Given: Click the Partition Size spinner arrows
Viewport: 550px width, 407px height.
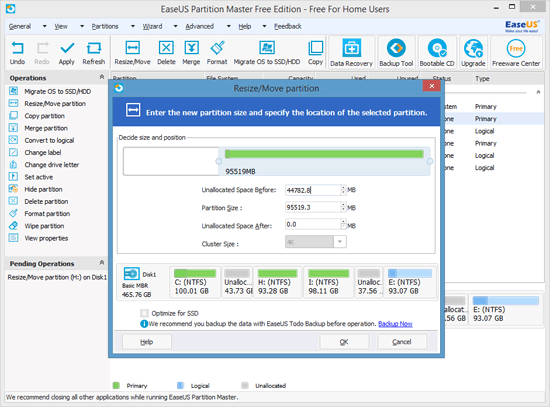Looking at the screenshot, I should [344, 207].
